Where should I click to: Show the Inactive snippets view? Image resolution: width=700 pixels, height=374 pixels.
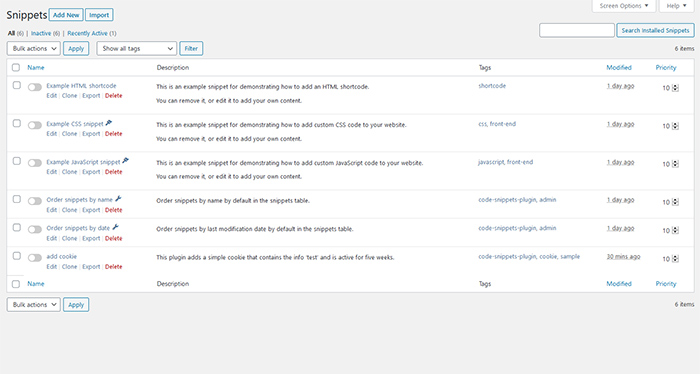(41, 33)
